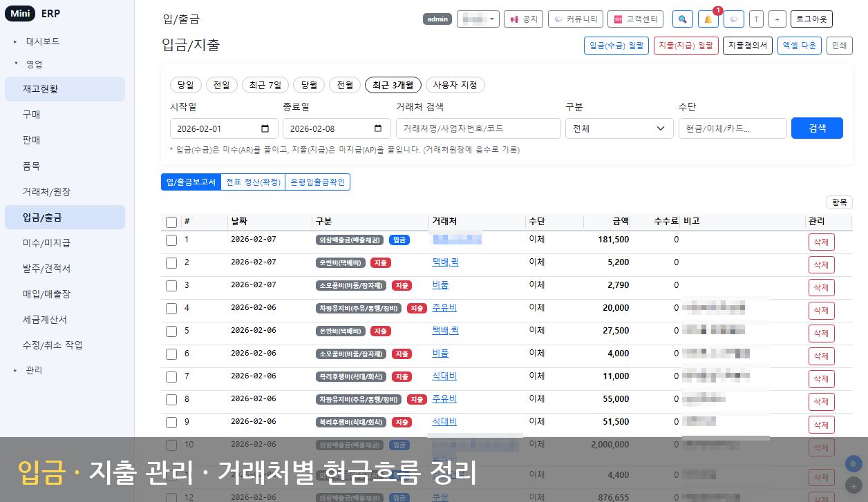Viewport: 868px width, 502px height.
Task: Tick the select-all checkbox in table header
Action: click(172, 222)
